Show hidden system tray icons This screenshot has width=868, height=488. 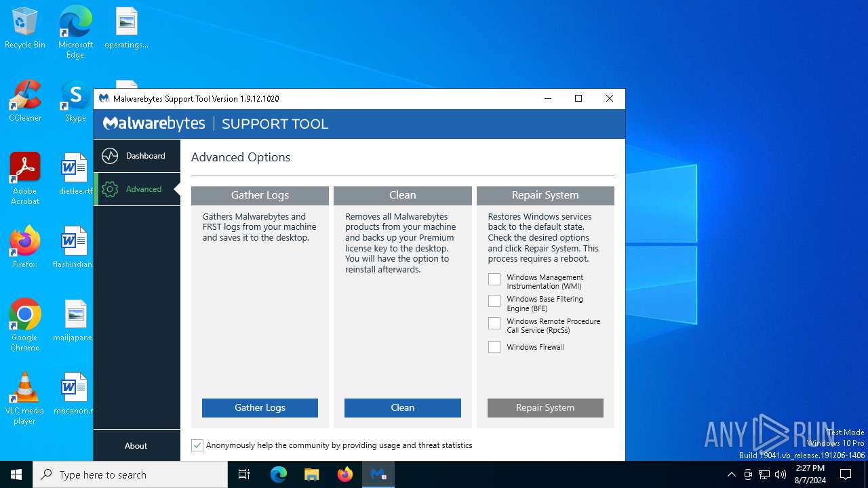[731, 474]
